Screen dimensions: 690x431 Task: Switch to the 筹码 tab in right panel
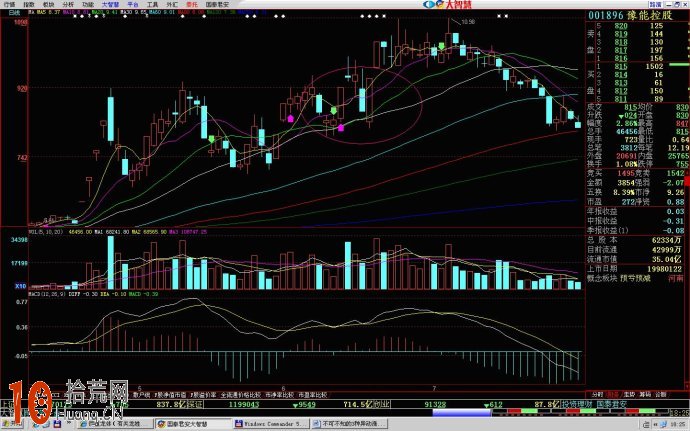click(645, 394)
